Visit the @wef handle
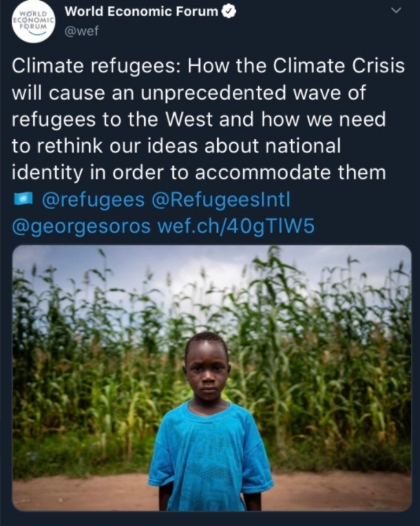Screen dimensions: 420x526 click(x=82, y=30)
